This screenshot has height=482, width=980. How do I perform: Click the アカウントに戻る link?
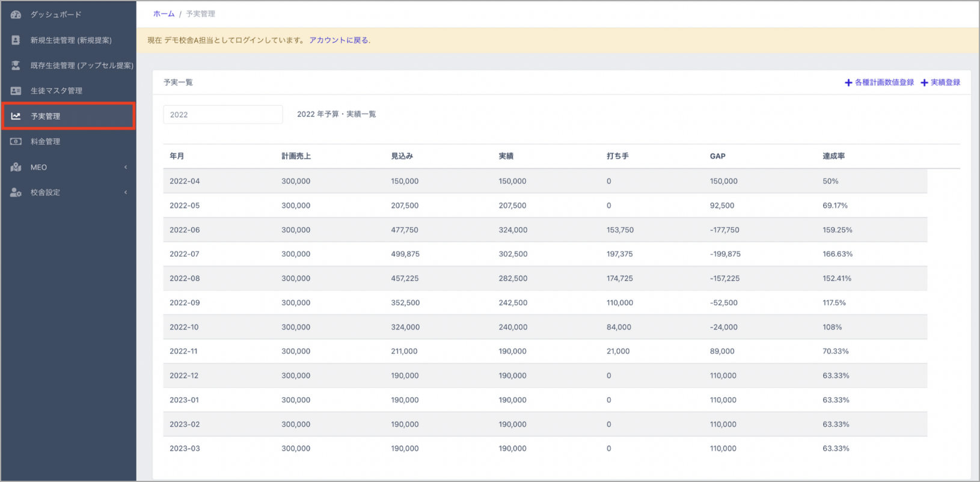[340, 40]
